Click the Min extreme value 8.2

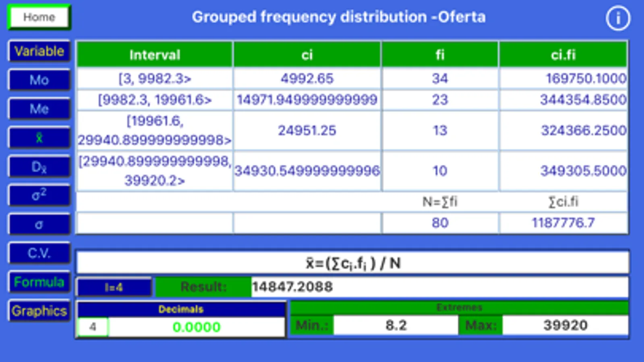coord(396,325)
